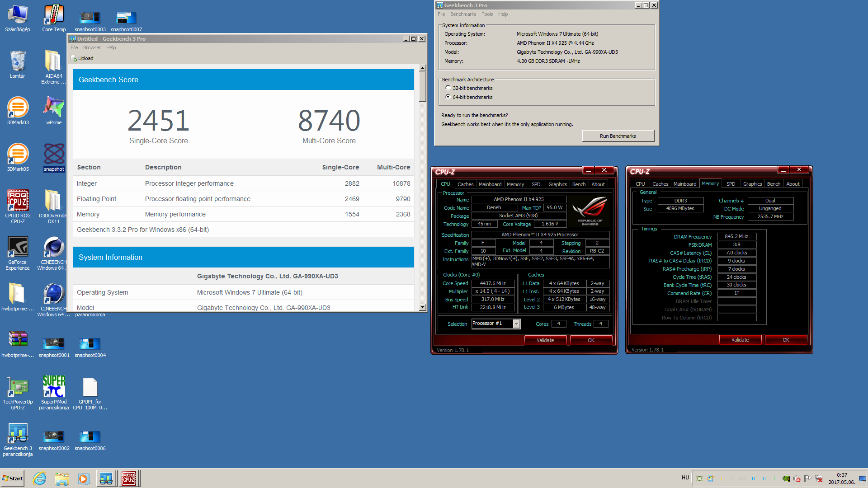This screenshot has height=488, width=868.
Task: Open Windows Explorer from the taskbar
Action: pos(62,479)
